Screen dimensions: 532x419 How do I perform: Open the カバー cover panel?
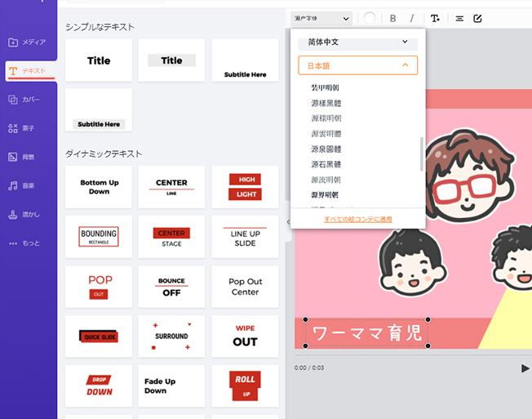[28, 100]
